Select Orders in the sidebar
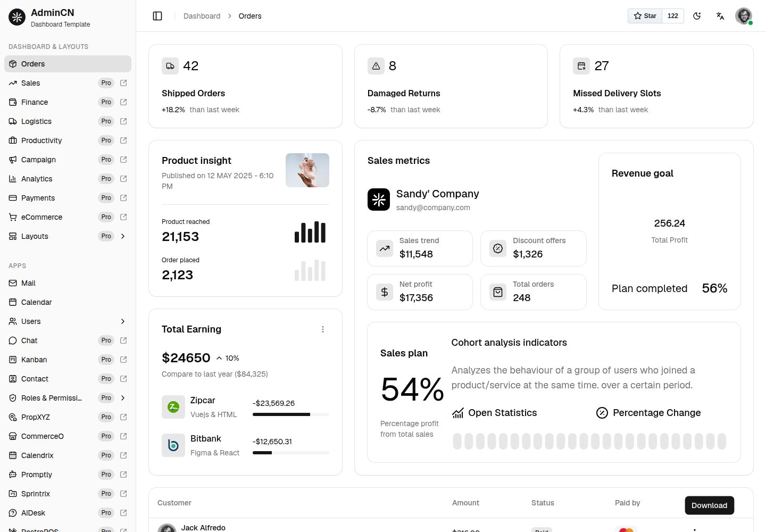 coord(68,64)
